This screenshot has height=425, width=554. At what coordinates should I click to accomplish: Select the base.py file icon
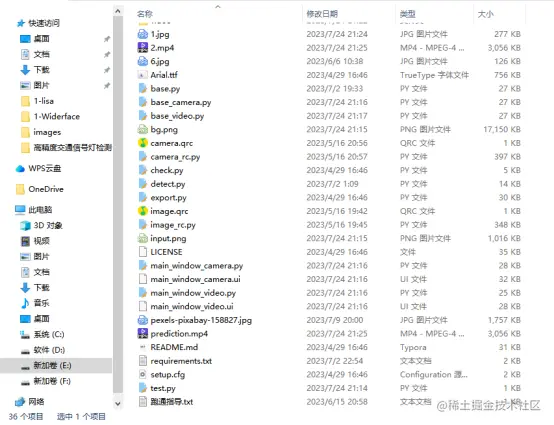(x=142, y=89)
